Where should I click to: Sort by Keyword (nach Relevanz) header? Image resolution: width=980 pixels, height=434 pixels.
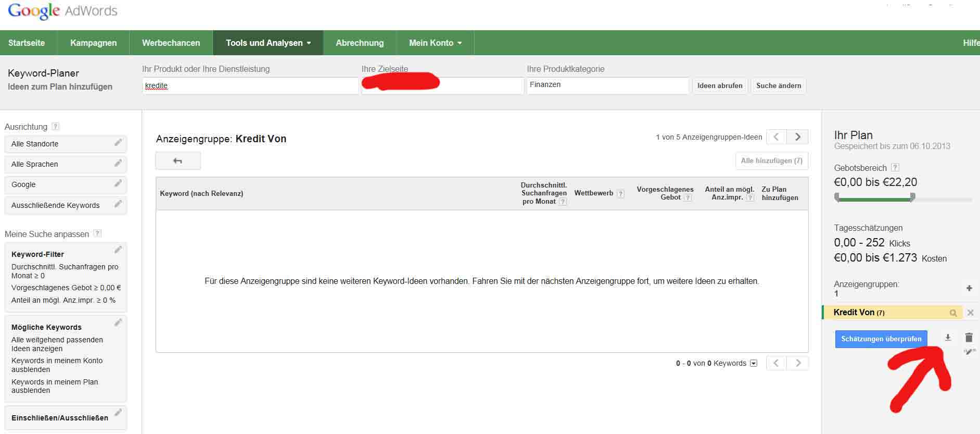(201, 194)
